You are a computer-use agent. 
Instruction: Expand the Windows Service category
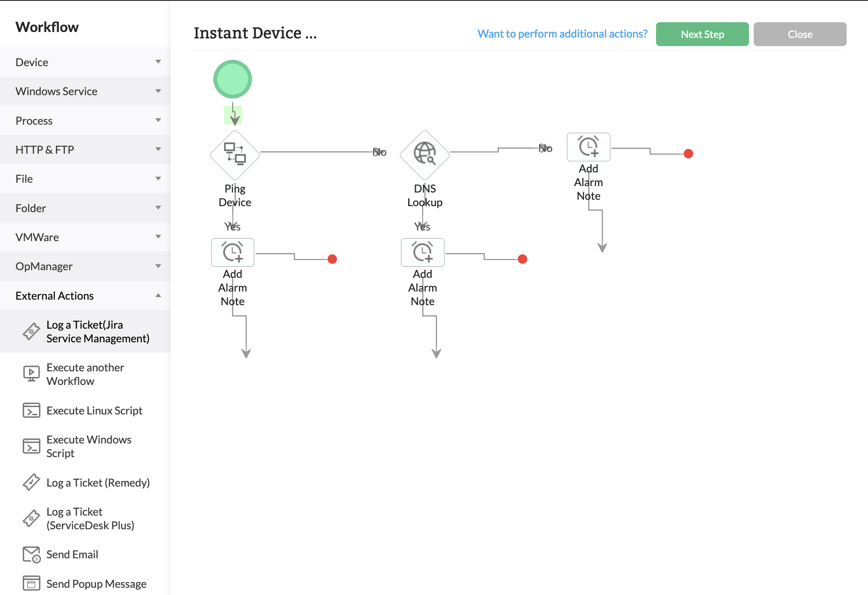point(85,91)
